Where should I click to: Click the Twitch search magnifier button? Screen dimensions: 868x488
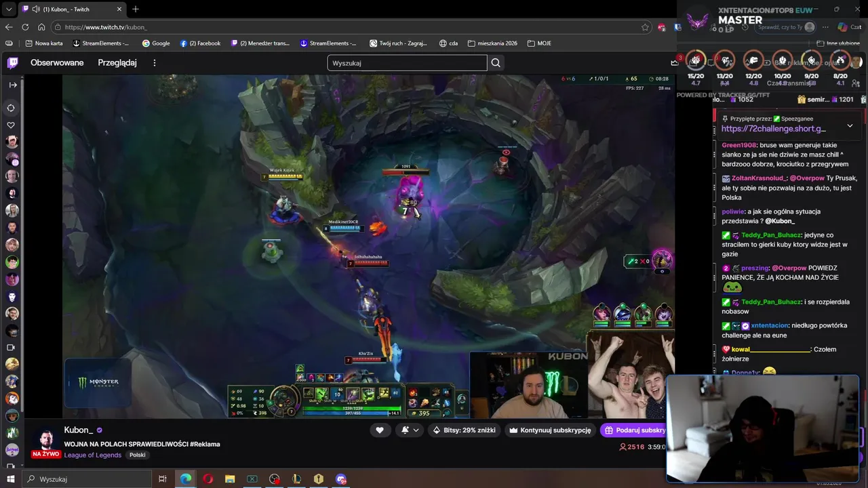(x=496, y=63)
